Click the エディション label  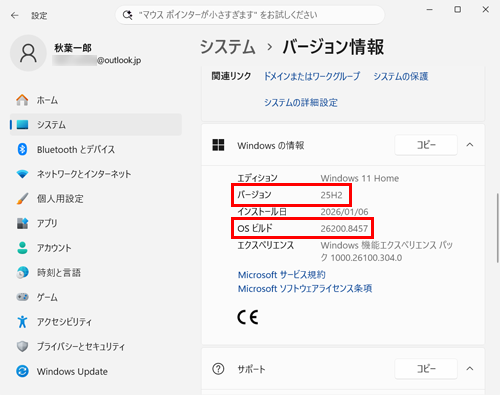click(x=257, y=178)
